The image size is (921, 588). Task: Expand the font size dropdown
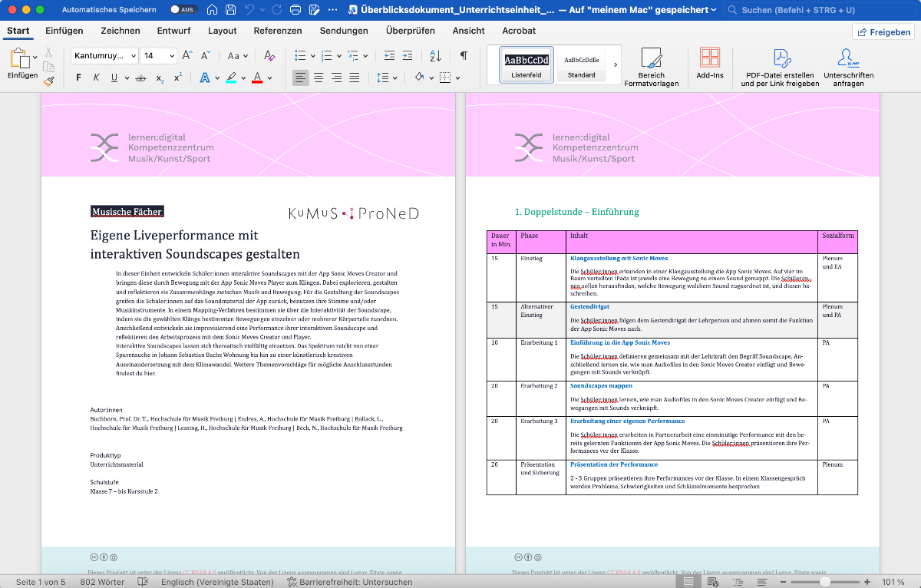[171, 55]
